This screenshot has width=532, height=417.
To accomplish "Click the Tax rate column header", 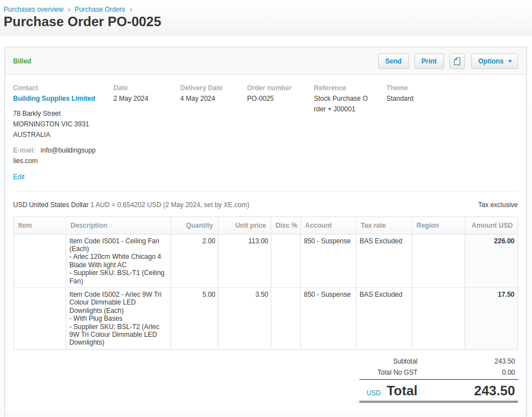I will (x=373, y=225).
